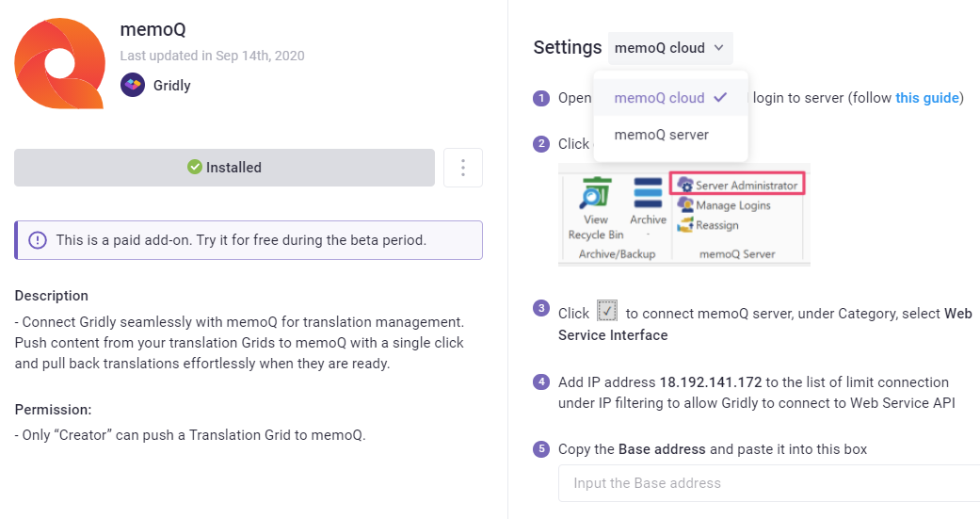Click the Gridly publisher logo icon
The width and height of the screenshot is (980, 519).
tap(133, 85)
